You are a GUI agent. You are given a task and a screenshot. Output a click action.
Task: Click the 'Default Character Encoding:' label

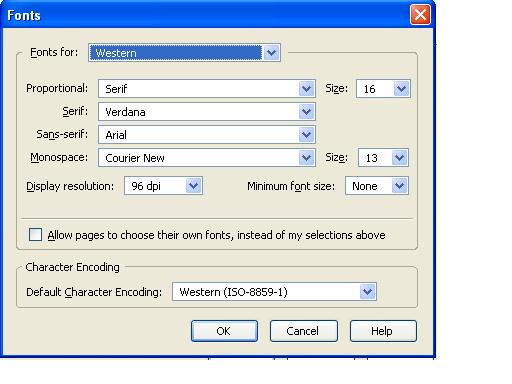point(94,292)
